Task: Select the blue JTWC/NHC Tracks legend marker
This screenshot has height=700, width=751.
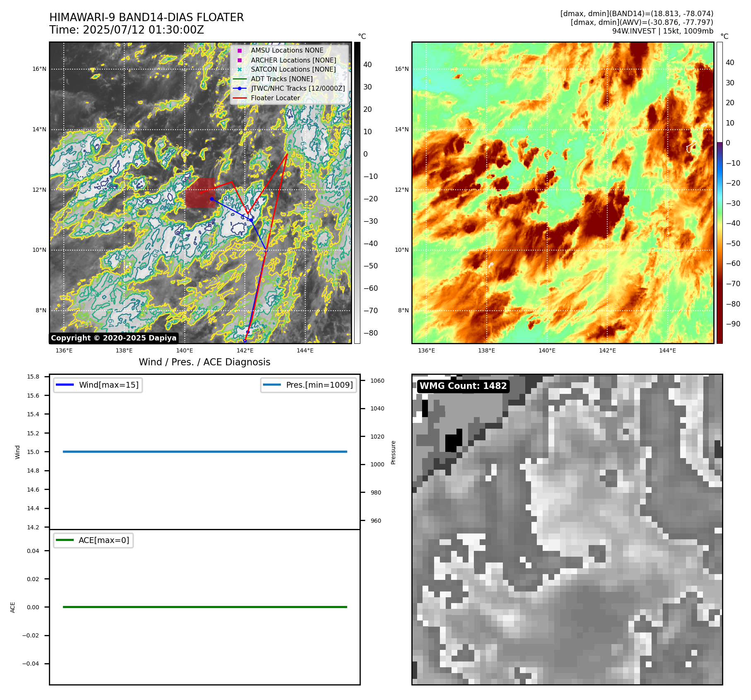Action: (239, 89)
